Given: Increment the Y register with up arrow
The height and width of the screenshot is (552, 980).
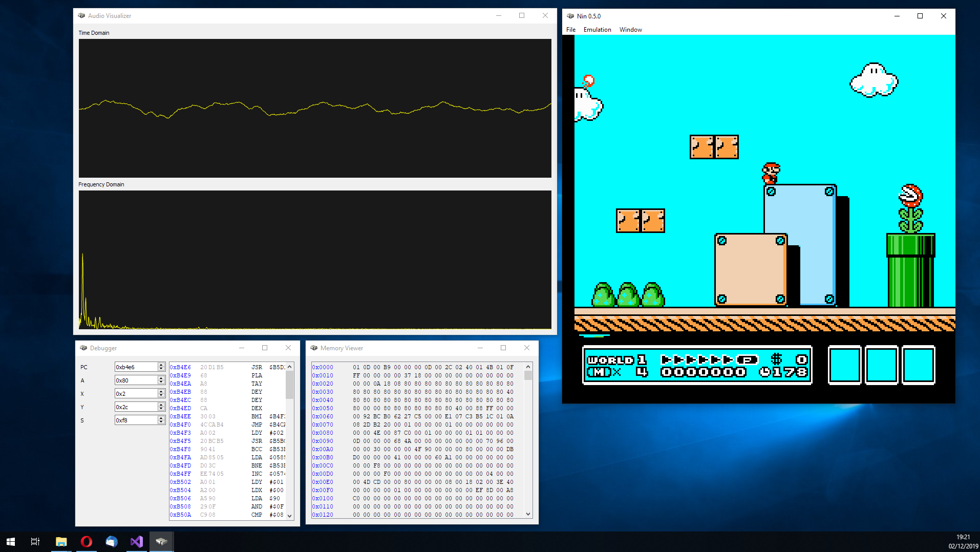Looking at the screenshot, I should (x=161, y=405).
